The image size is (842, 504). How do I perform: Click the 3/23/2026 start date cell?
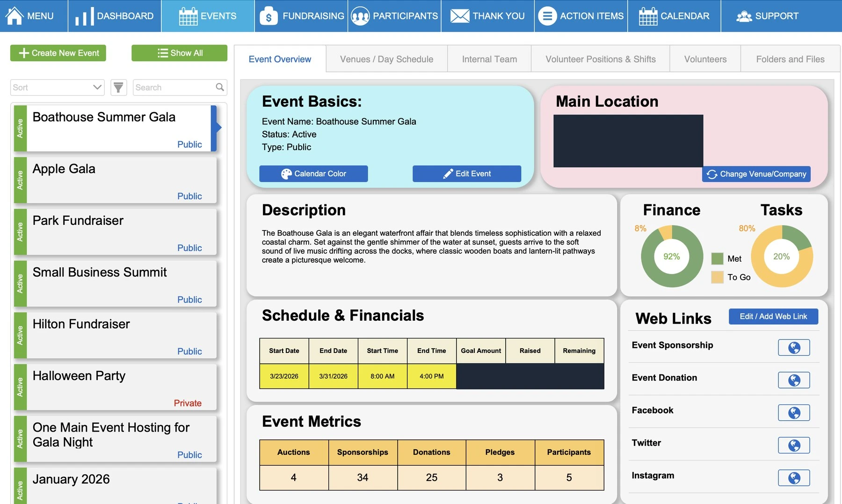[x=284, y=376]
